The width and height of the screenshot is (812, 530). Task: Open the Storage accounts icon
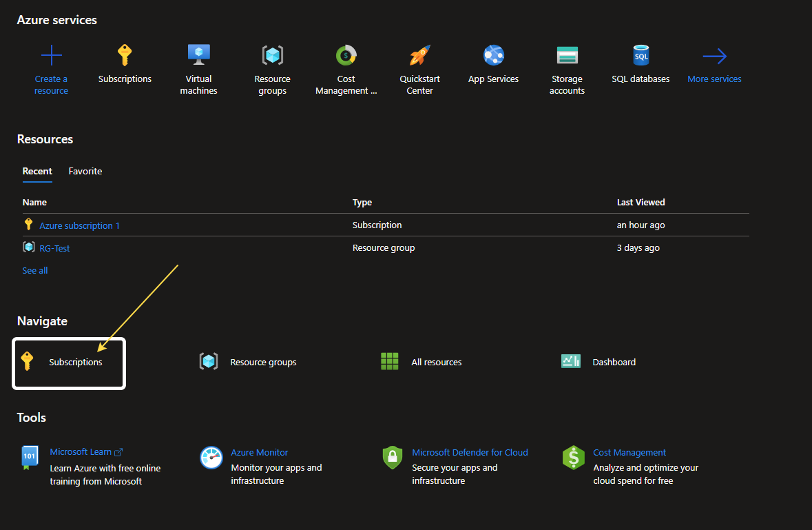pos(567,54)
